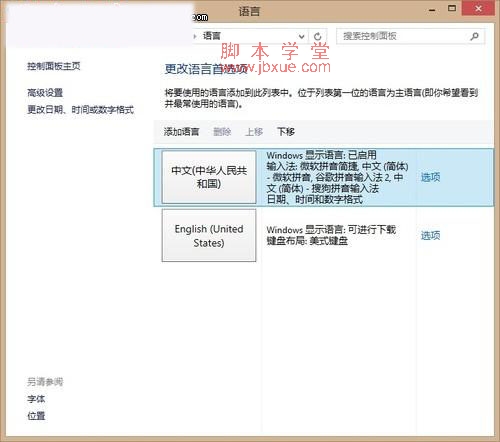Open 高级设置 link
This screenshot has height=442, width=500.
click(45, 92)
